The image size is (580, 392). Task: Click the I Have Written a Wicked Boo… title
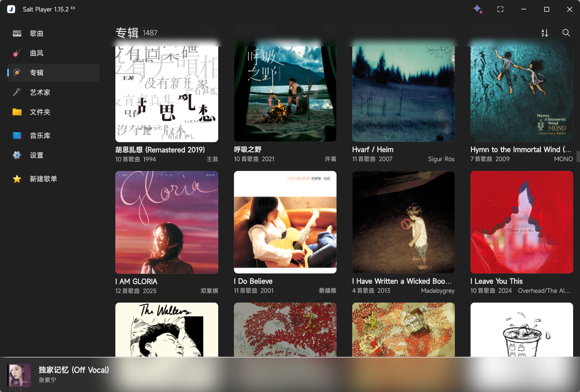pos(402,281)
